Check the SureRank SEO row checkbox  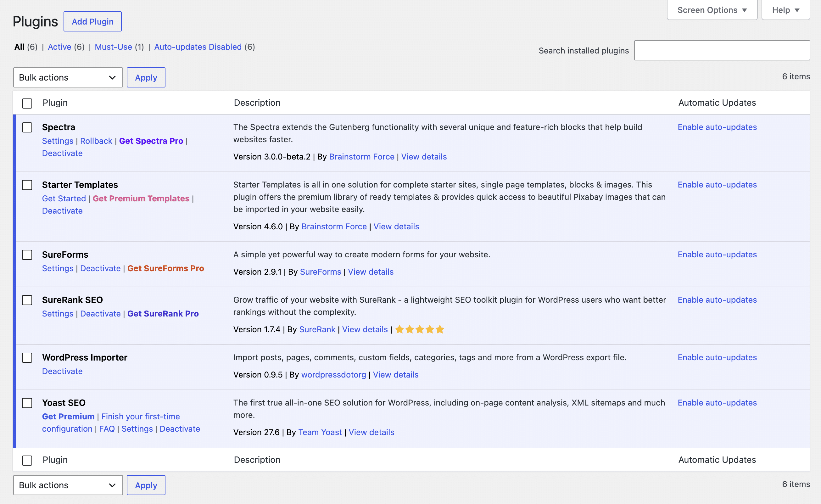(27, 300)
